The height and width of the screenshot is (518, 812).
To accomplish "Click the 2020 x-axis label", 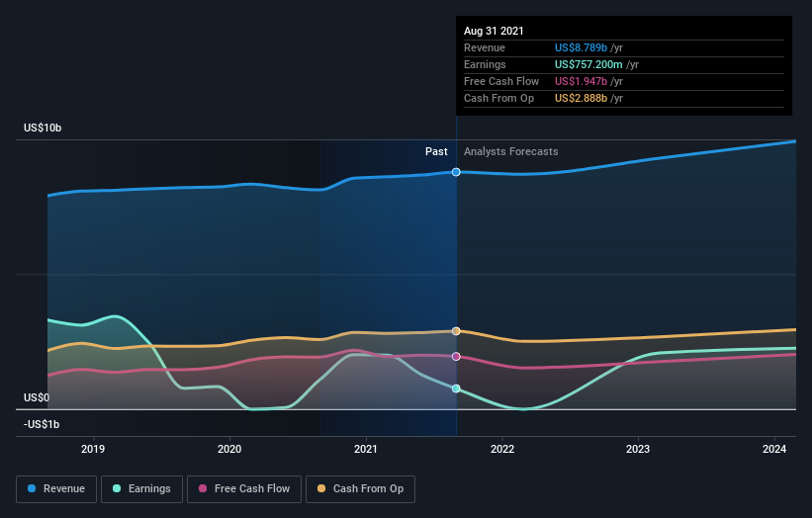I will click(229, 449).
